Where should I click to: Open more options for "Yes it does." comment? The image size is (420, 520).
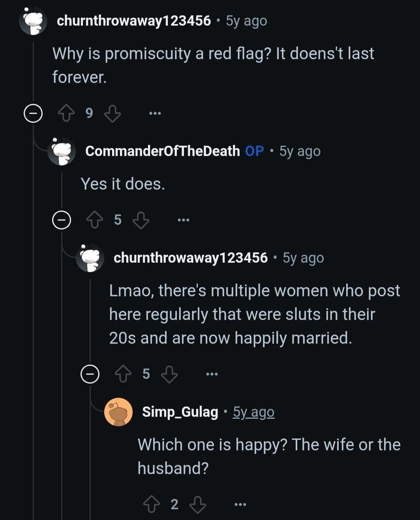point(184,220)
